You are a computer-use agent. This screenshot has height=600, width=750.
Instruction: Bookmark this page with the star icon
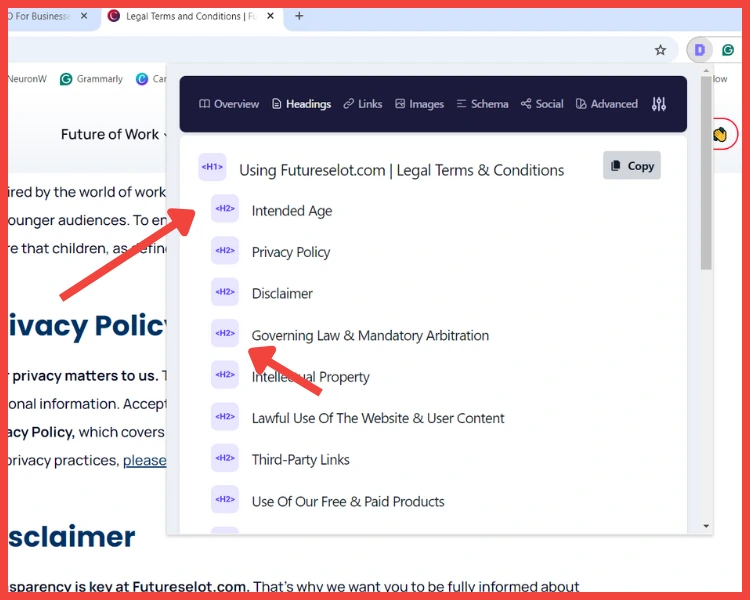(660, 50)
